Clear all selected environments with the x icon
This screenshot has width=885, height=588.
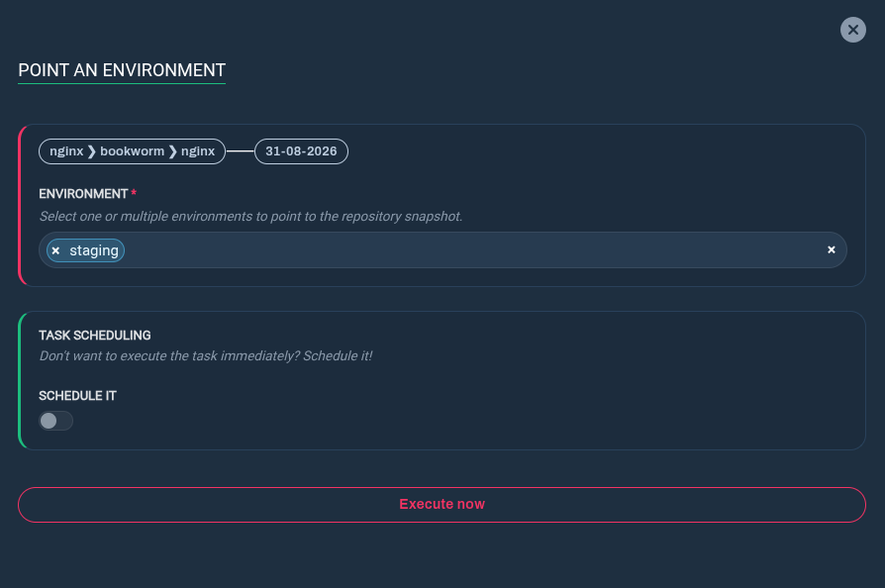pos(831,249)
